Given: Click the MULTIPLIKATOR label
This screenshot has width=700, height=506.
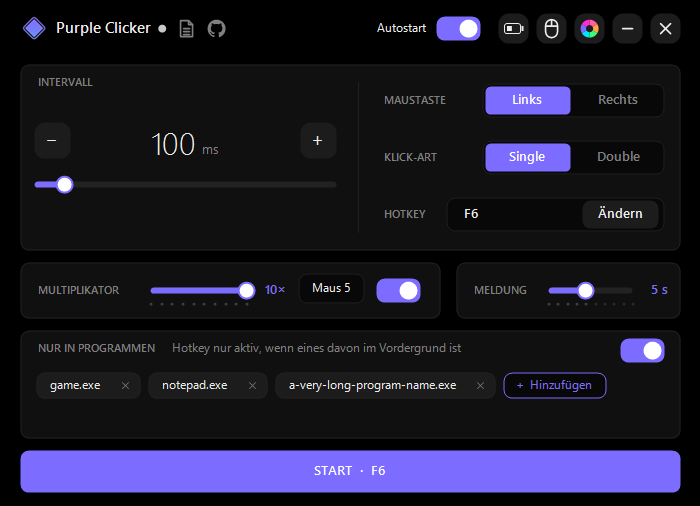Looking at the screenshot, I should tap(79, 290).
